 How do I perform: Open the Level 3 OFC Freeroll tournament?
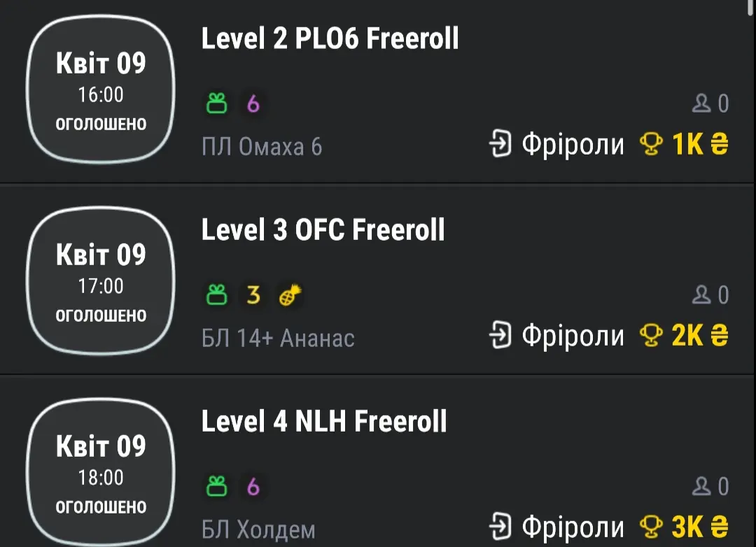(323, 230)
